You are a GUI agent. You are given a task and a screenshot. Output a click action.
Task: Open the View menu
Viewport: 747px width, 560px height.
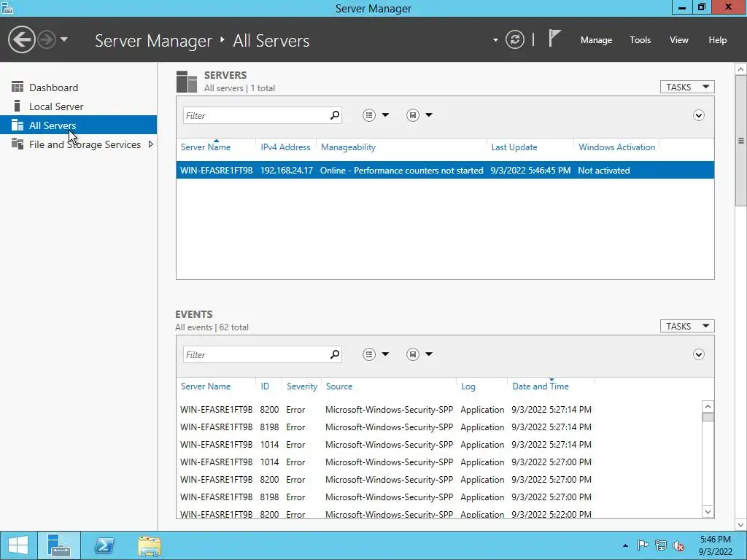(679, 40)
